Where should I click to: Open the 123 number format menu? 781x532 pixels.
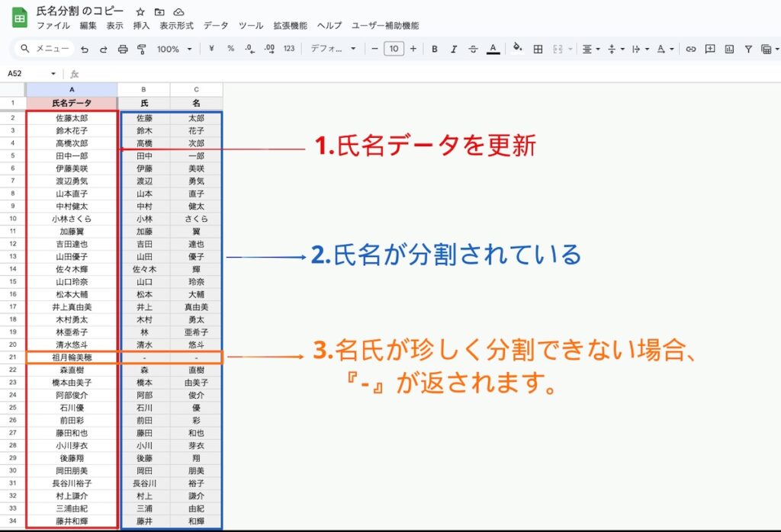pos(289,49)
